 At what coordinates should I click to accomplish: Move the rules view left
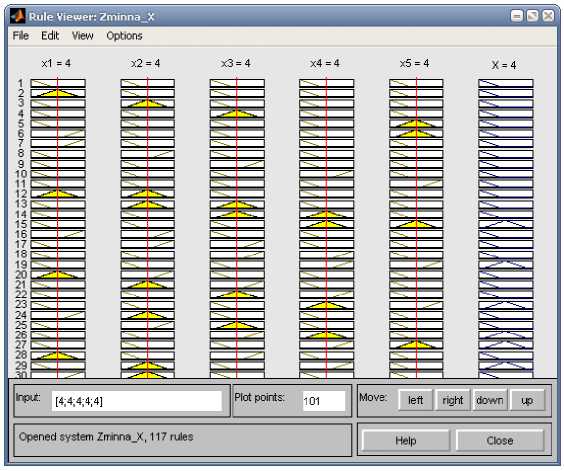(415, 400)
